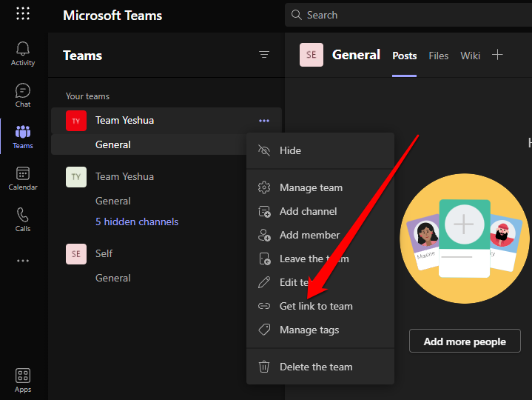Select General channel under Self team

[x=113, y=278]
